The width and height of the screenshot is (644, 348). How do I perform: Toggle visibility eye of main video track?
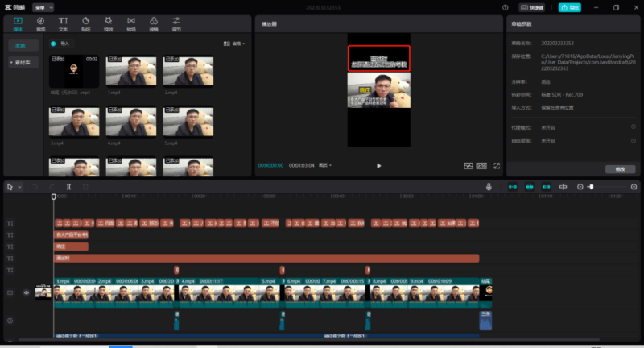[x=27, y=293]
